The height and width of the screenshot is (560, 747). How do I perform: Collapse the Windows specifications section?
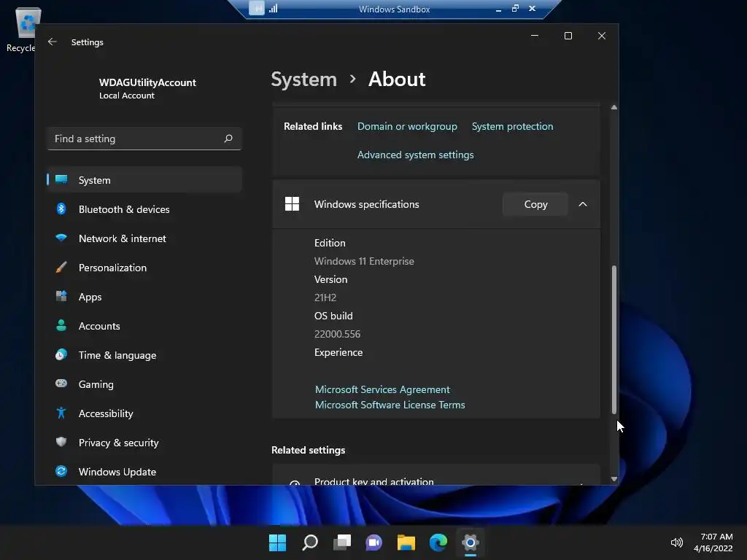[583, 204]
